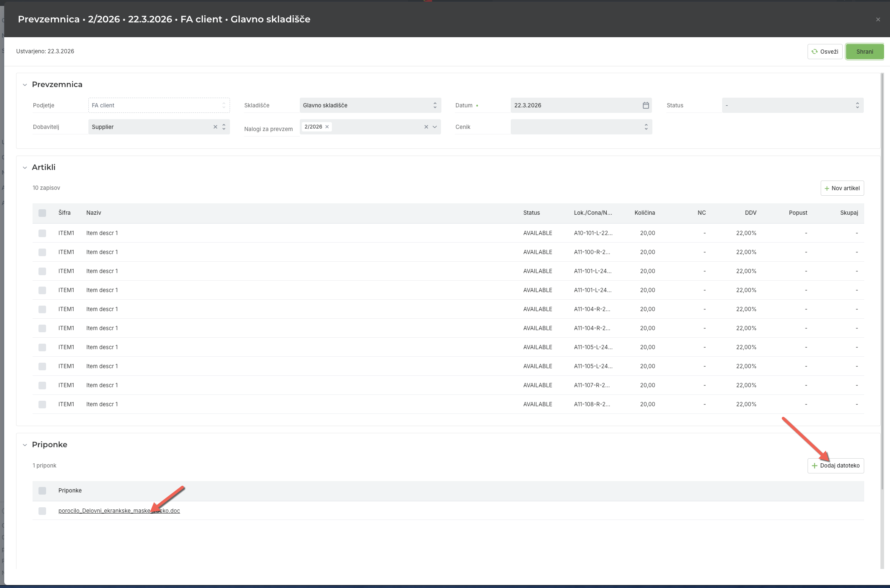
Task: Check the first ITEM1 row with location A10-101-L-22
Action: pos(42,233)
